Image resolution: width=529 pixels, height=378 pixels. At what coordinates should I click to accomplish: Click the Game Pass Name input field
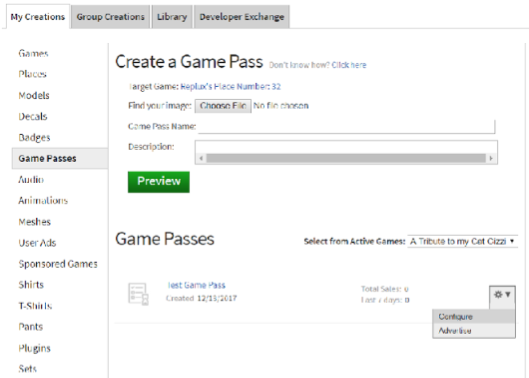(346, 127)
